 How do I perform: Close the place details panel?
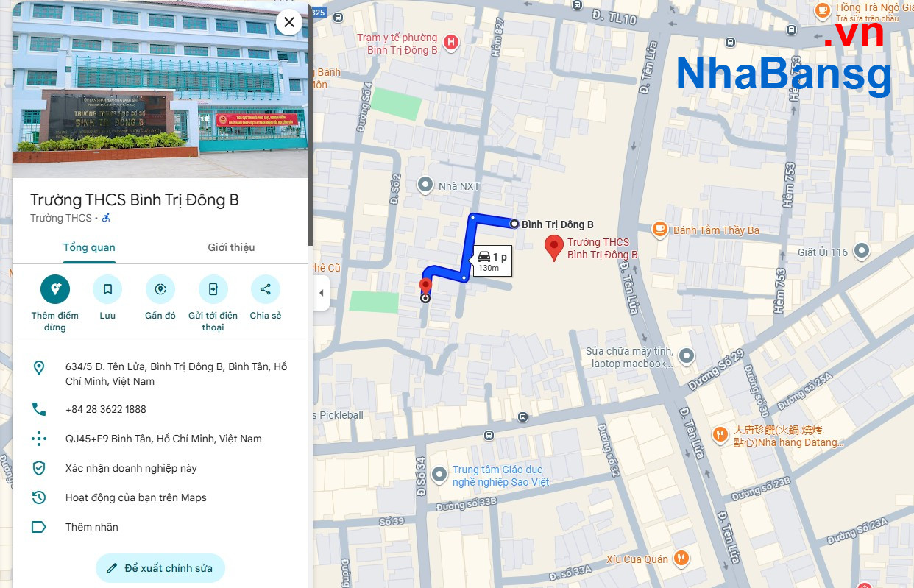tap(289, 22)
